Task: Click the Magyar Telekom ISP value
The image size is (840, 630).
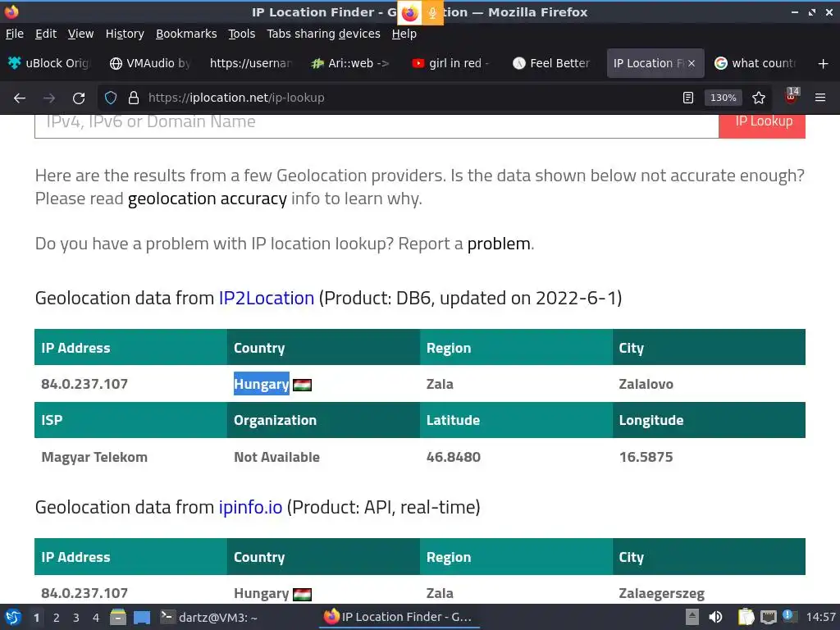Action: click(94, 457)
